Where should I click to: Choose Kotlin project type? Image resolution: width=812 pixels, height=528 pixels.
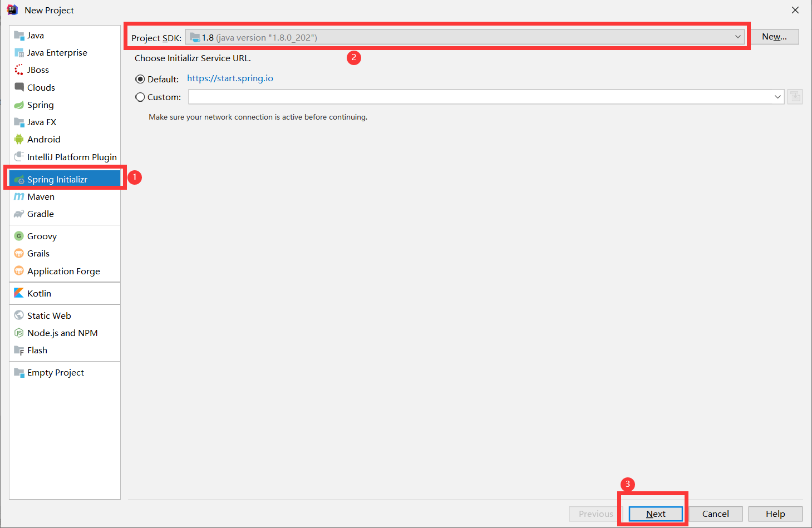pyautogui.click(x=65, y=293)
